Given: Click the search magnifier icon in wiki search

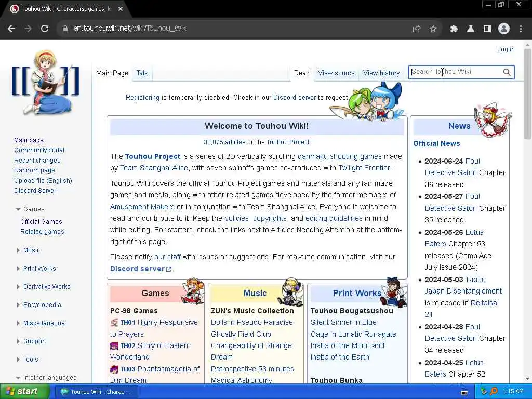Looking at the screenshot, I should click(x=507, y=72).
